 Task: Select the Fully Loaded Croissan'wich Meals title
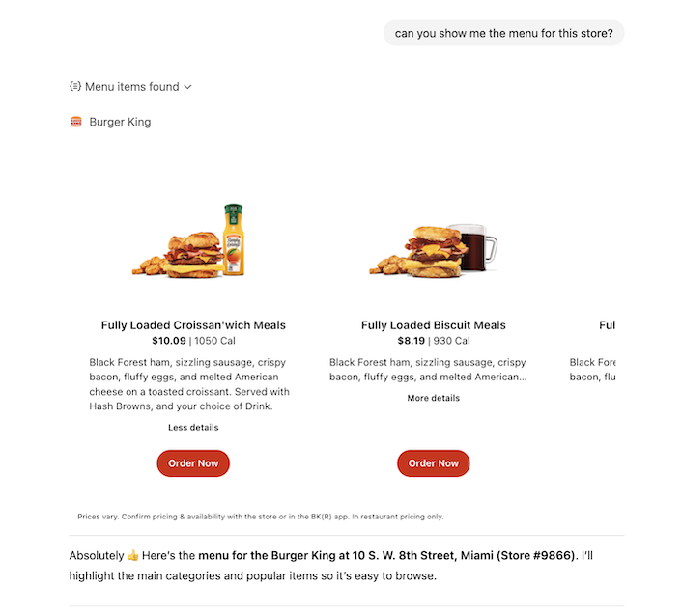[x=193, y=325]
